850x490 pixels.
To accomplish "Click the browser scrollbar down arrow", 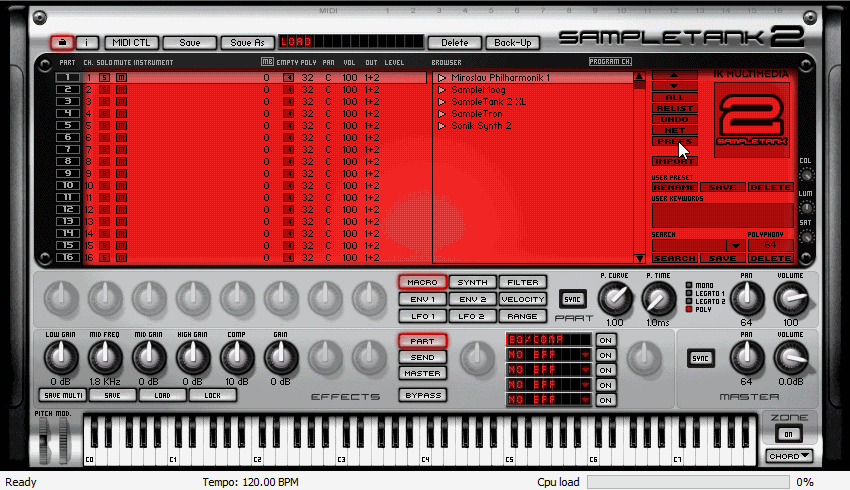I will (640, 259).
